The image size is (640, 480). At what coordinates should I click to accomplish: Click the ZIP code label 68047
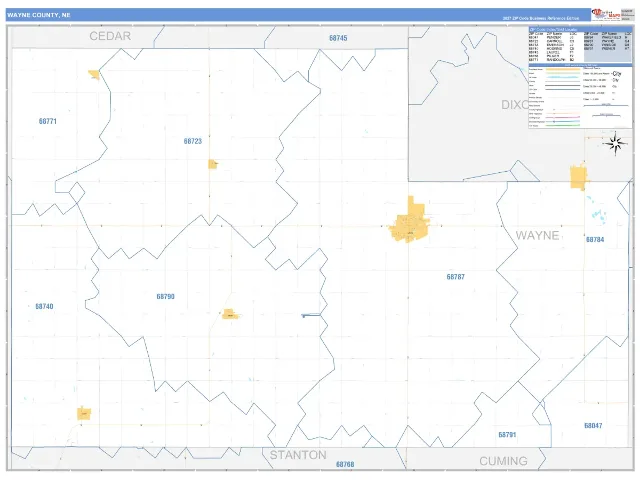pos(593,426)
